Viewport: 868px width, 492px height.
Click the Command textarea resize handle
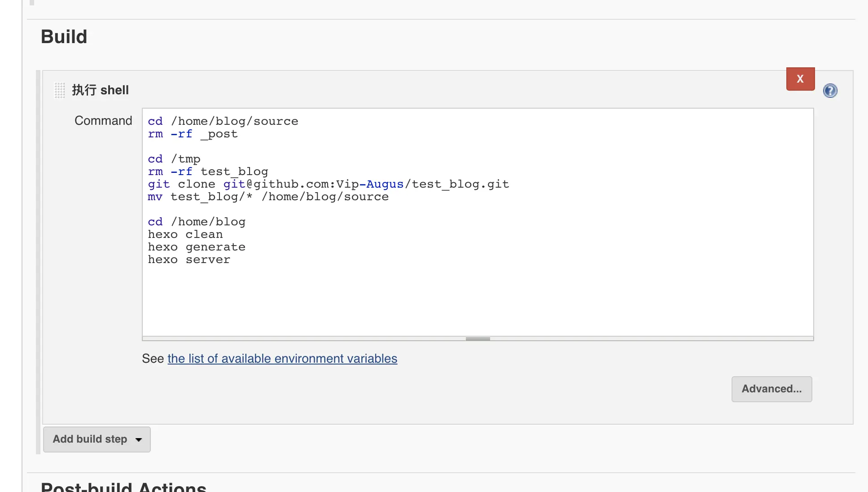click(478, 339)
